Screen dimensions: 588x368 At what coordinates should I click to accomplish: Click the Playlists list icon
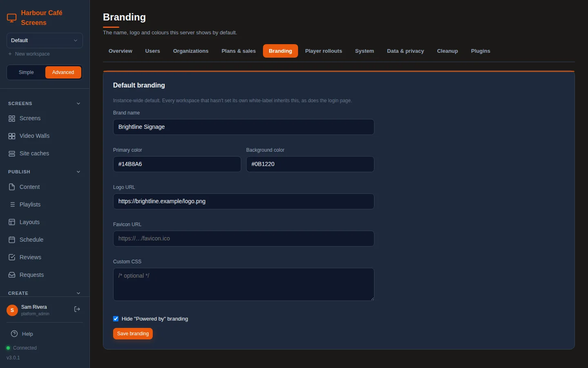point(12,204)
